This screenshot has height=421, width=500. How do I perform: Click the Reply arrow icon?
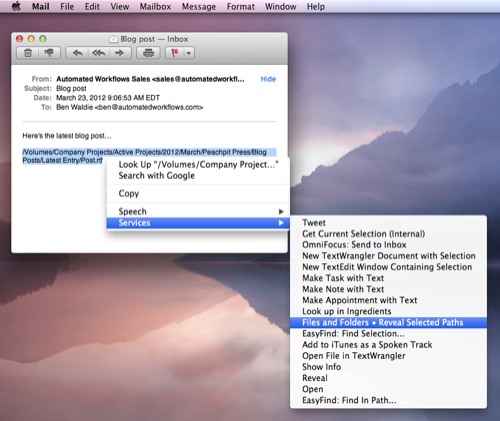[x=77, y=53]
